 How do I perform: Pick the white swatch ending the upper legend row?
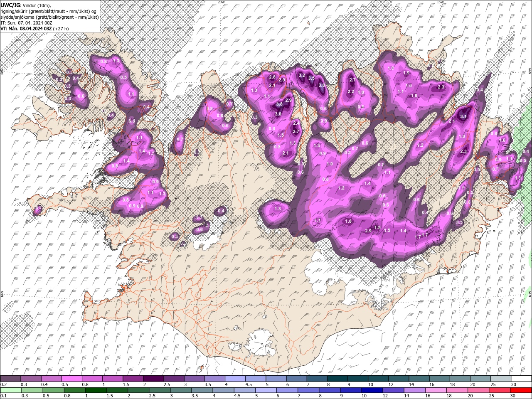point(521,379)
